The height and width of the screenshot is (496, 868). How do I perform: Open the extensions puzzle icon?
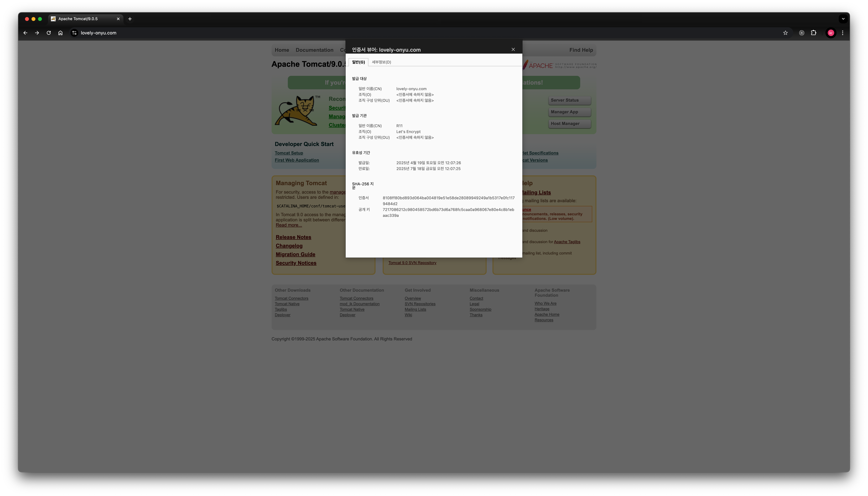[813, 33]
